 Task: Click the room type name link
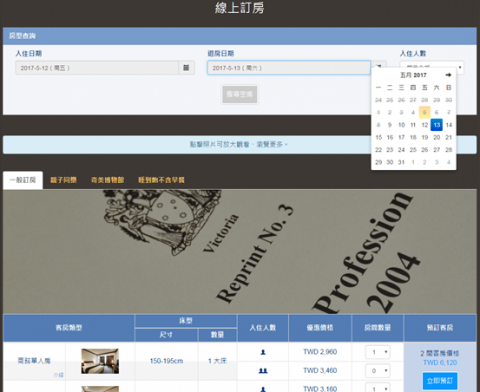pyautogui.click(x=34, y=361)
